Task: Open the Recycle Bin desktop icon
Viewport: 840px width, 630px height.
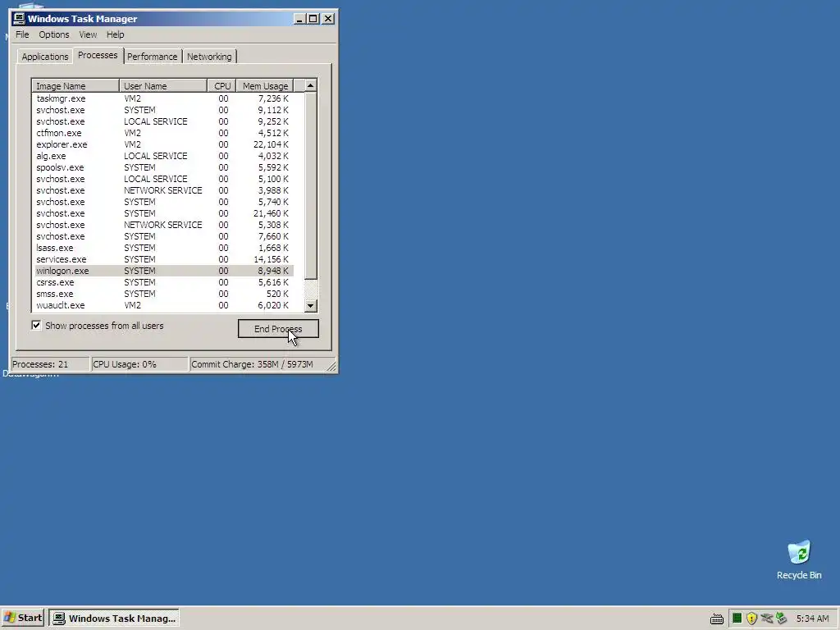Action: pos(799,559)
